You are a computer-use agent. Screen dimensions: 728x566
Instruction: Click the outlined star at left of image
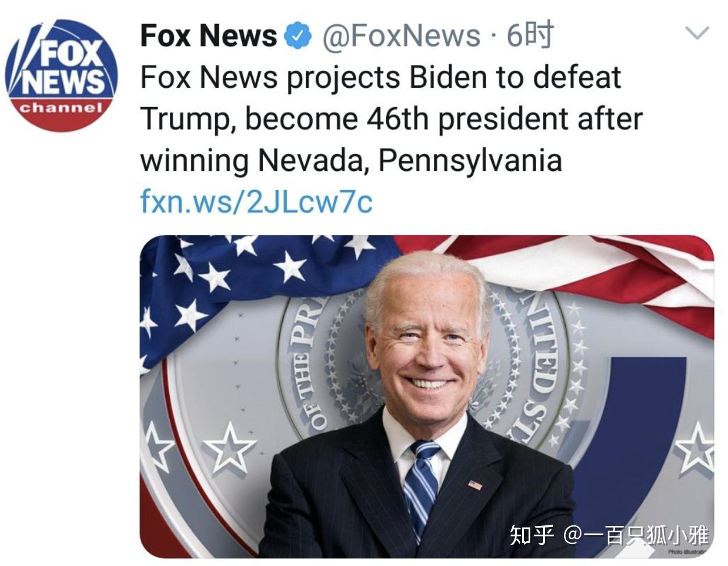click(x=230, y=447)
